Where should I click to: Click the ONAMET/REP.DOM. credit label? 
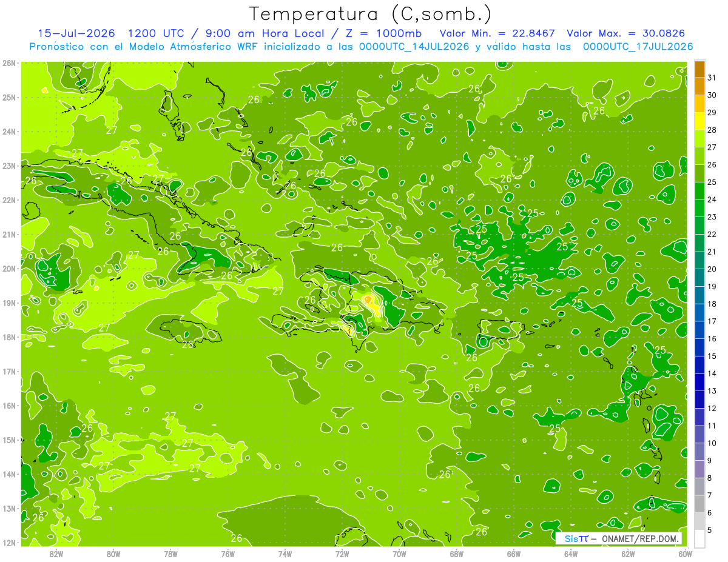pos(639,538)
